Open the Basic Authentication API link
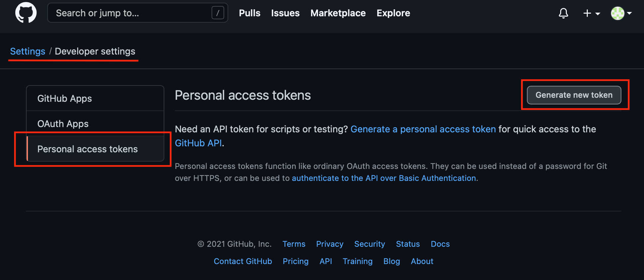The height and width of the screenshot is (280, 644). click(x=384, y=178)
